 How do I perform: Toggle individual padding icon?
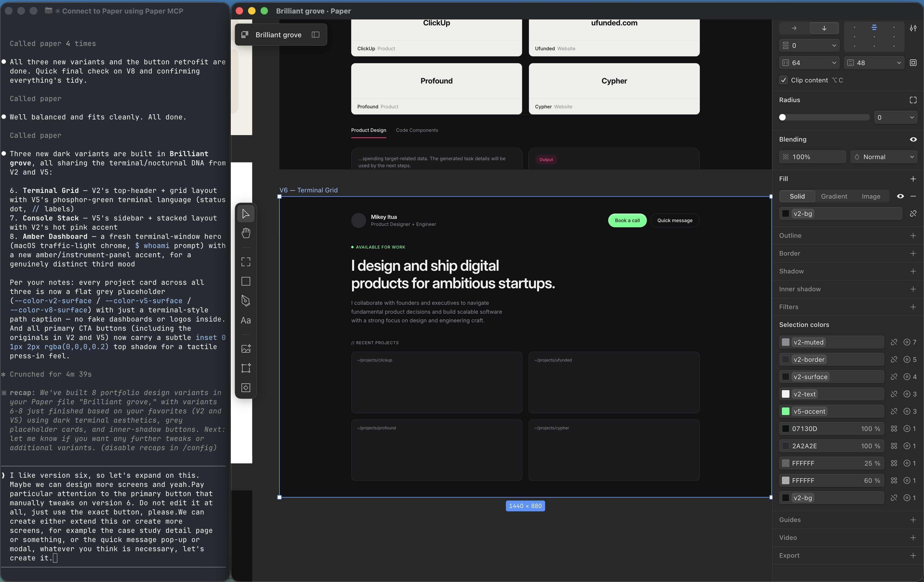click(x=913, y=62)
